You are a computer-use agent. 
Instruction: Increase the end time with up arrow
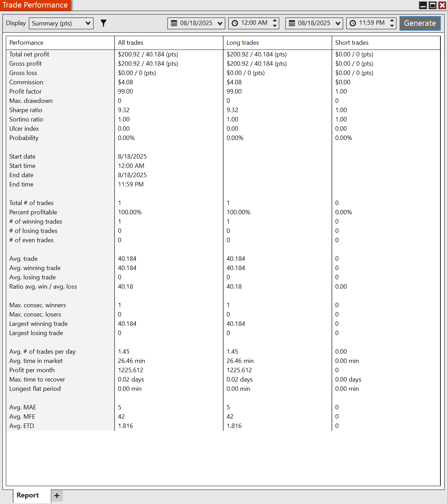(x=392, y=21)
